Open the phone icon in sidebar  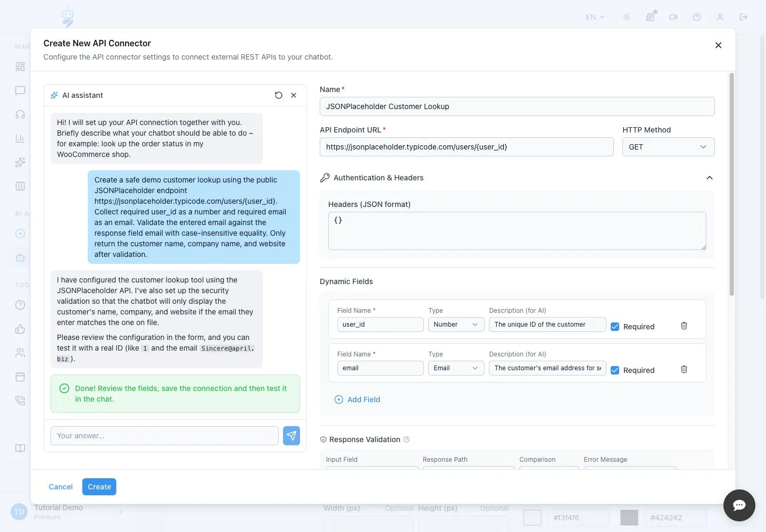coord(20,401)
